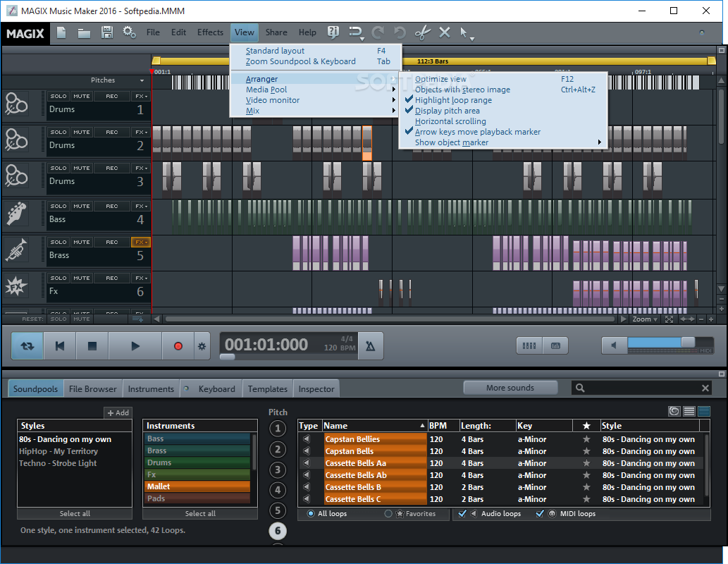Select the Favorites radio button
The image size is (728, 564).
tap(388, 514)
